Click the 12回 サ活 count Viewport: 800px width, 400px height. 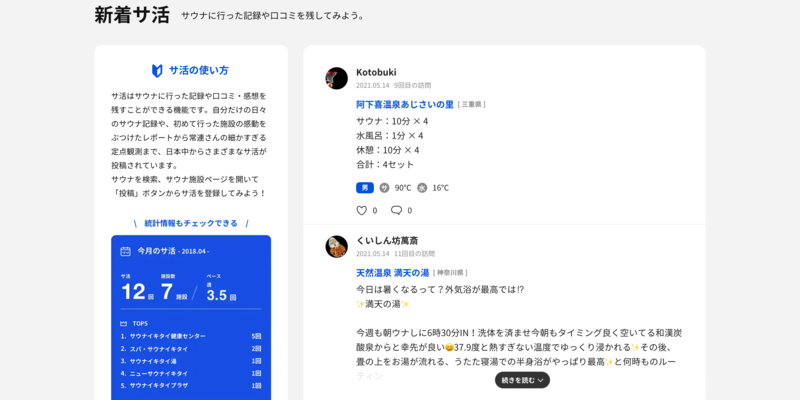coord(137,292)
